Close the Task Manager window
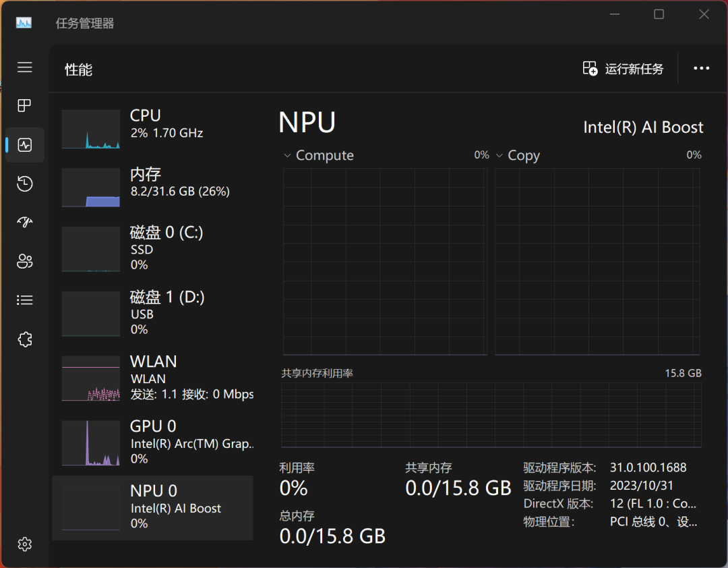Screen dimensions: 728x568 (x=704, y=14)
